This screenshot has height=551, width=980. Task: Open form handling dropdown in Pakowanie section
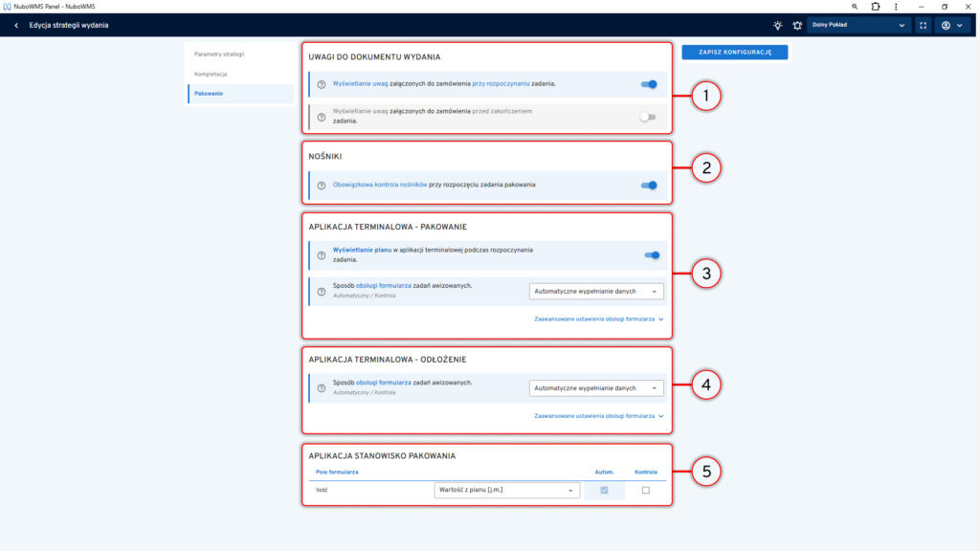point(595,291)
